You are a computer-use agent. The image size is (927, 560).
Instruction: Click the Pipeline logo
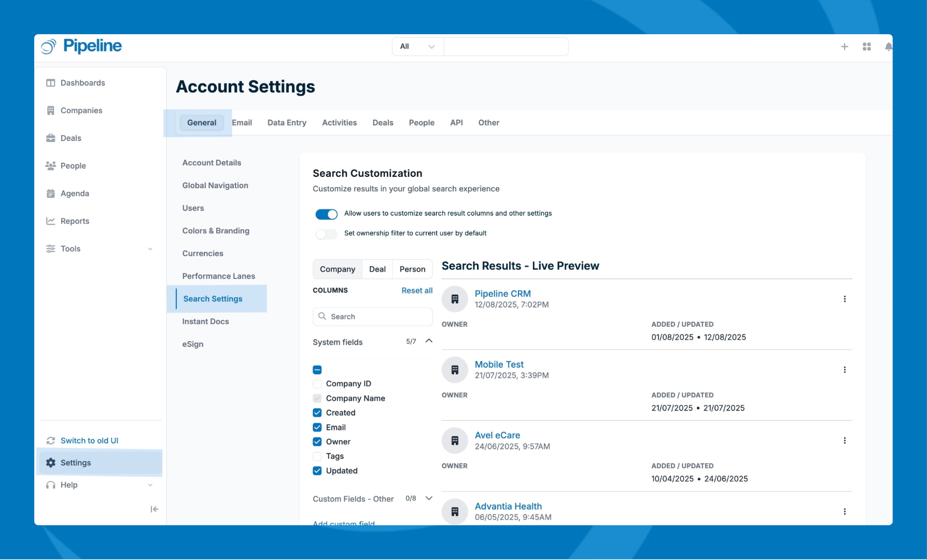(x=81, y=46)
